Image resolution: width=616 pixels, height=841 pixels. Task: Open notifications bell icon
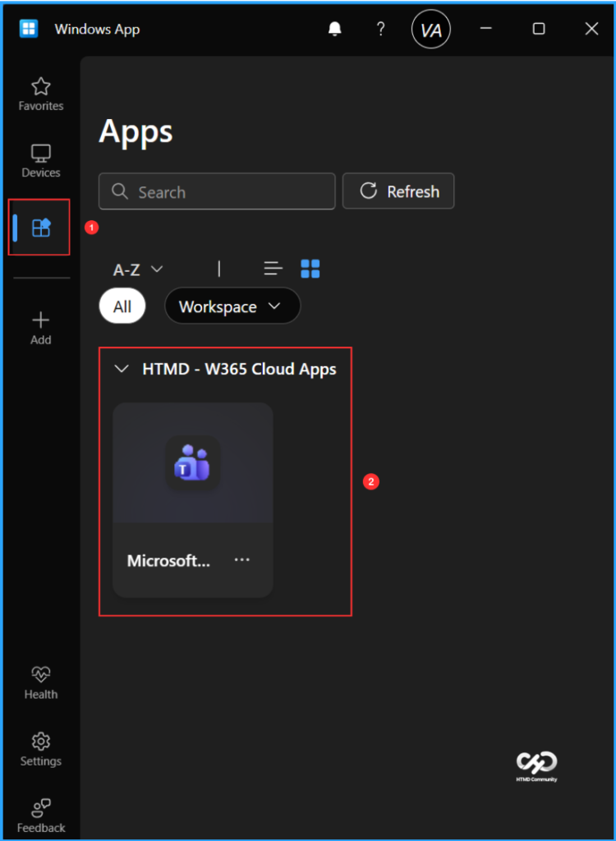pos(335,29)
